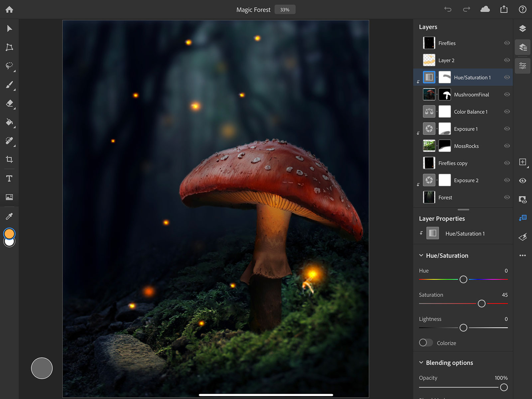Screen dimensions: 532x399
Task: Toggle visibility of MushroomFinal layer
Action: 507,95
